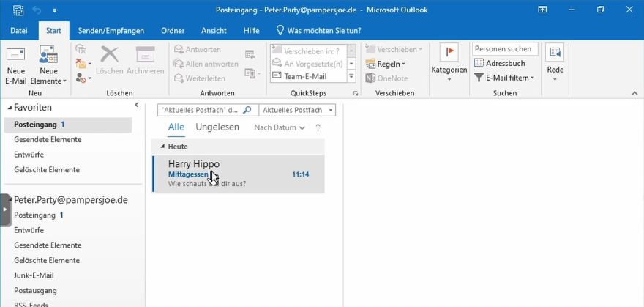644x307 pixels.
Task: Click the OneNote button
Action: coord(386,78)
